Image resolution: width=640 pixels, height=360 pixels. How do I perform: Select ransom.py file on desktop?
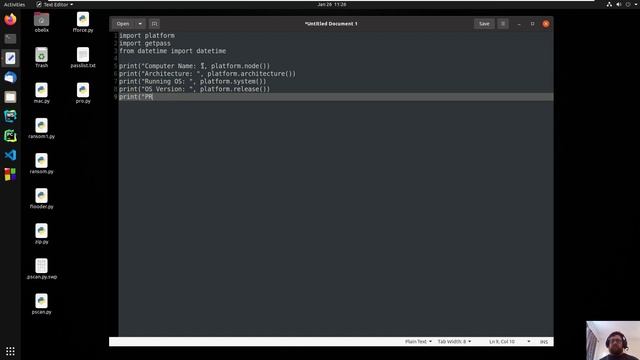click(x=41, y=163)
